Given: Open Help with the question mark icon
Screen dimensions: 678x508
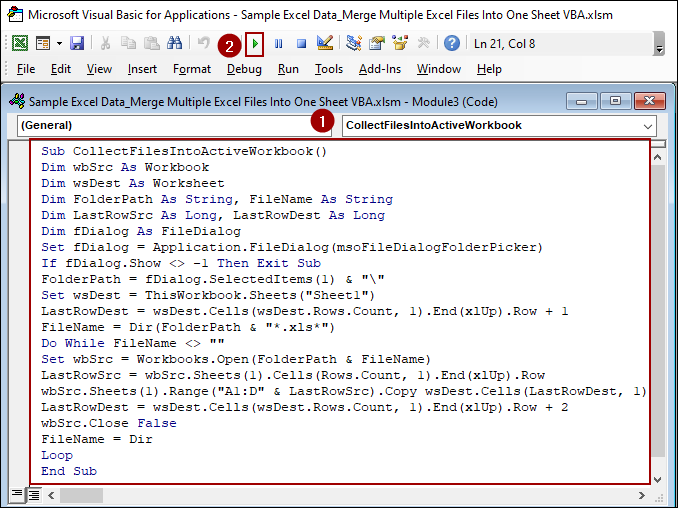Looking at the screenshot, I should [452, 44].
